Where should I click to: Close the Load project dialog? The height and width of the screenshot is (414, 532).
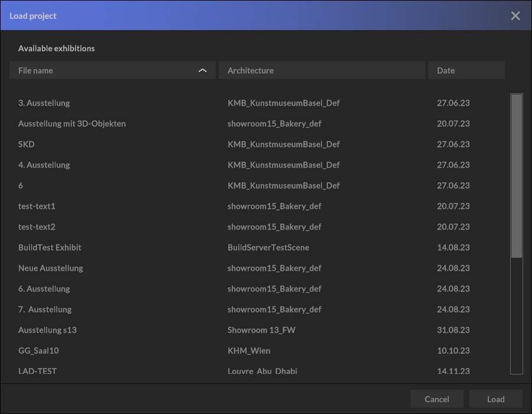point(515,16)
